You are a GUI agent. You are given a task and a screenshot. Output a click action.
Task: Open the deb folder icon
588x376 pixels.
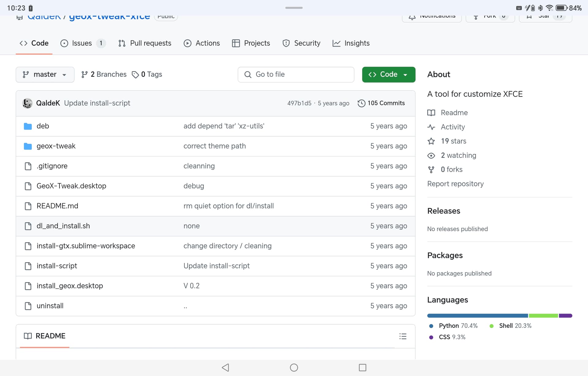(x=28, y=126)
